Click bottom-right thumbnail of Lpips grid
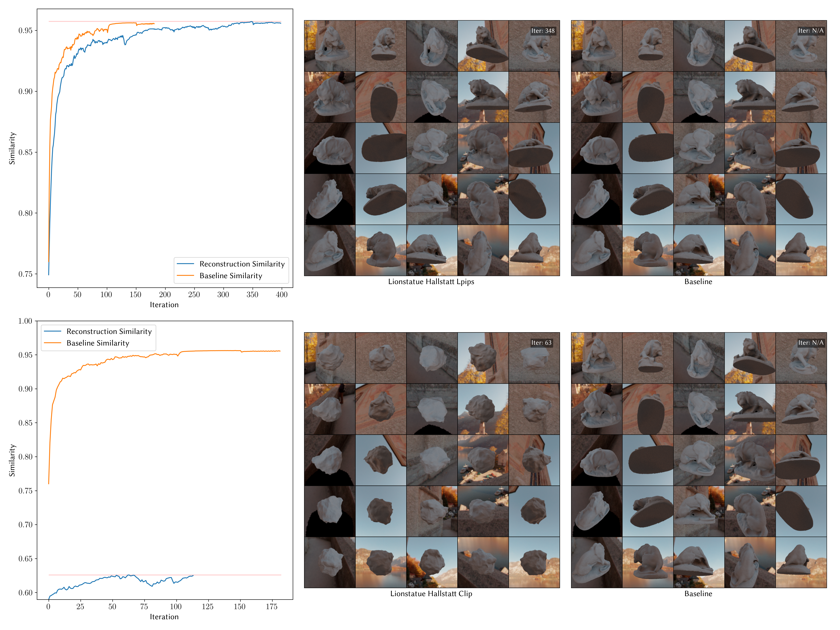840x630 pixels. click(x=534, y=250)
